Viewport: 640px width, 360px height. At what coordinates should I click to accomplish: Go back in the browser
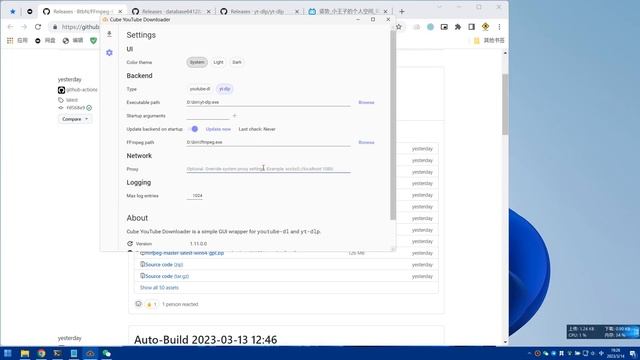point(11,27)
